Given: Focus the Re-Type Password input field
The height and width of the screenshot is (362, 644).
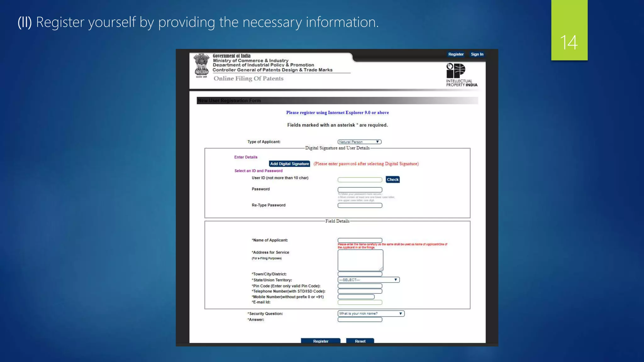Looking at the screenshot, I should coord(360,206).
